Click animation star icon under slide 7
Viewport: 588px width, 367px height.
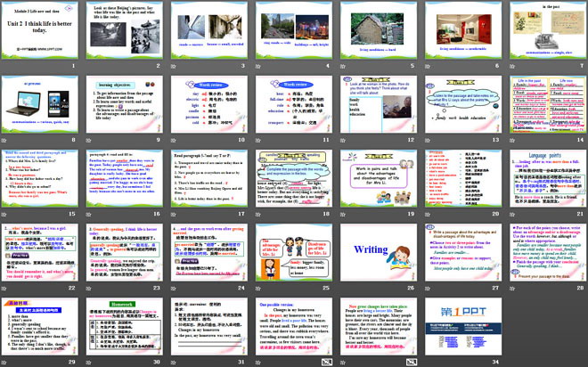pos(512,66)
